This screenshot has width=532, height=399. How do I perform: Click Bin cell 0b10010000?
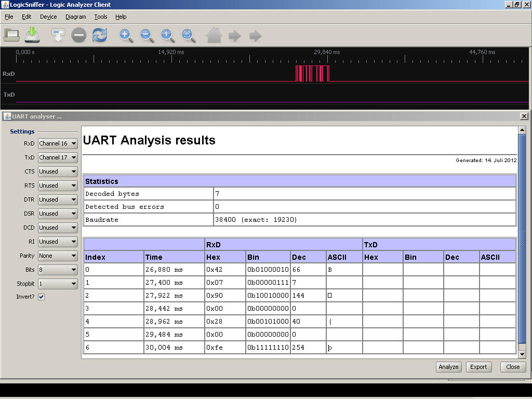[268, 296]
